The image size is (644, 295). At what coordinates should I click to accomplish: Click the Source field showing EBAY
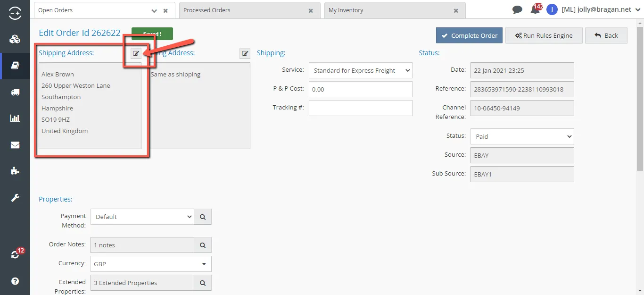pyautogui.click(x=522, y=155)
